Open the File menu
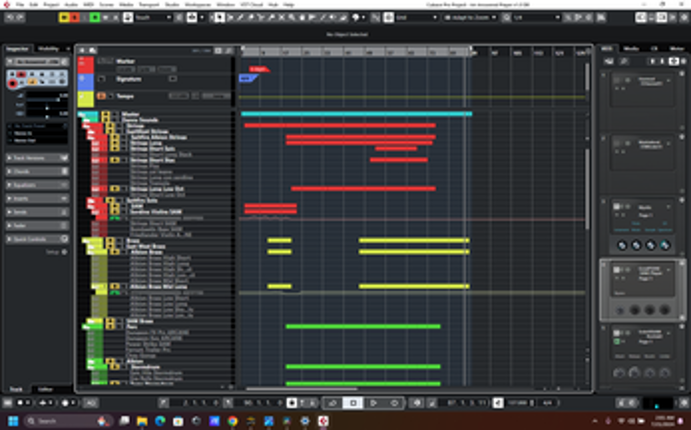Image resolution: width=691 pixels, height=430 pixels. coord(20,4)
